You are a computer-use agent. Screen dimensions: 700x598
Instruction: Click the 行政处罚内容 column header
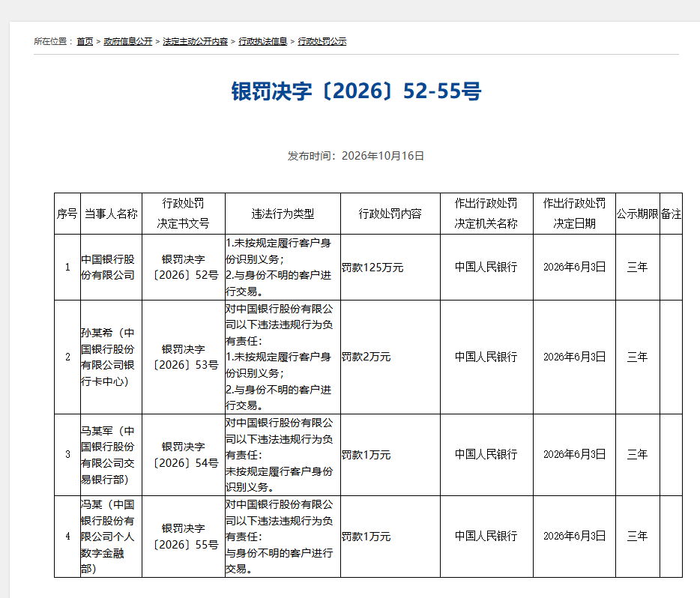tap(390, 214)
